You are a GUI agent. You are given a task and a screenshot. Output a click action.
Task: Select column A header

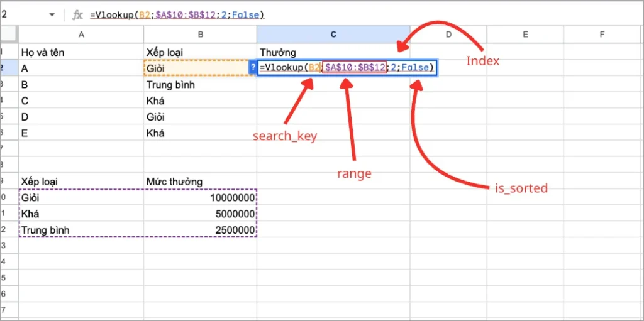81,35
